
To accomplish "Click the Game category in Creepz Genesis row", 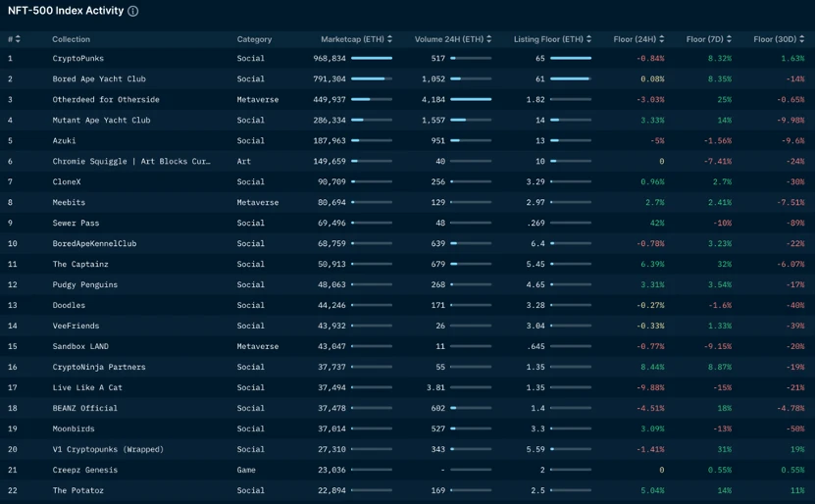I will tap(246, 470).
